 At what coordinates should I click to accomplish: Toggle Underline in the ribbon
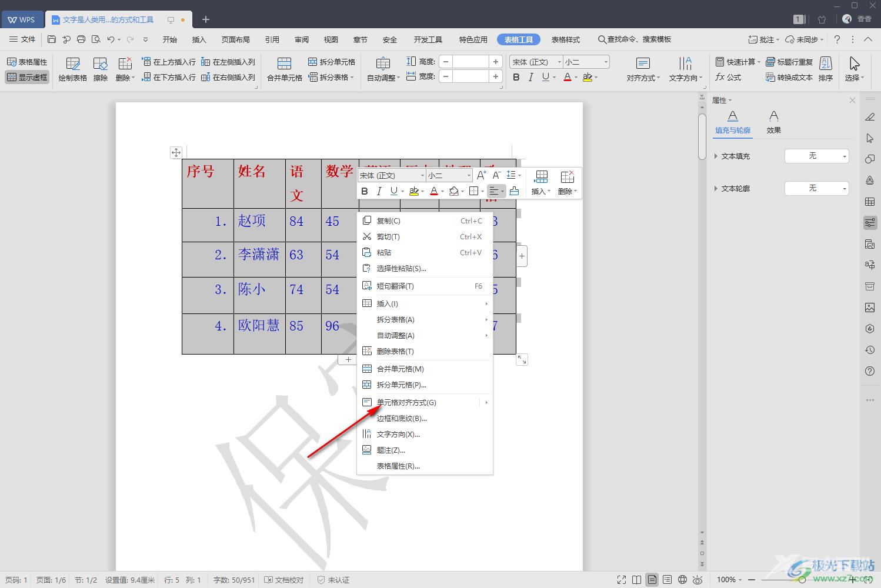[546, 77]
